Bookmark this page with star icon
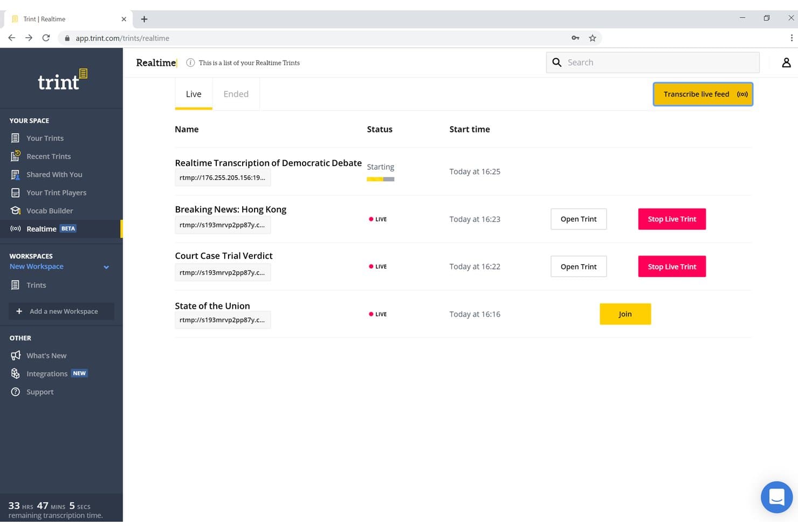The image size is (798, 532). pos(593,38)
